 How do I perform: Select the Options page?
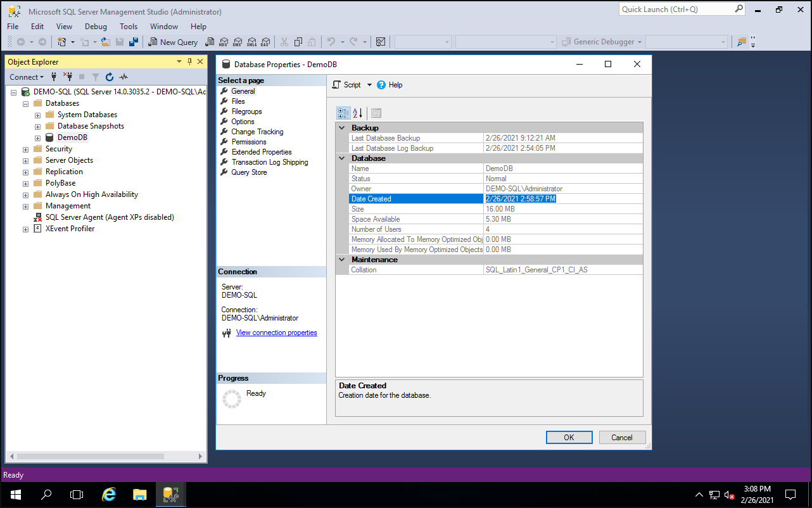click(x=243, y=122)
